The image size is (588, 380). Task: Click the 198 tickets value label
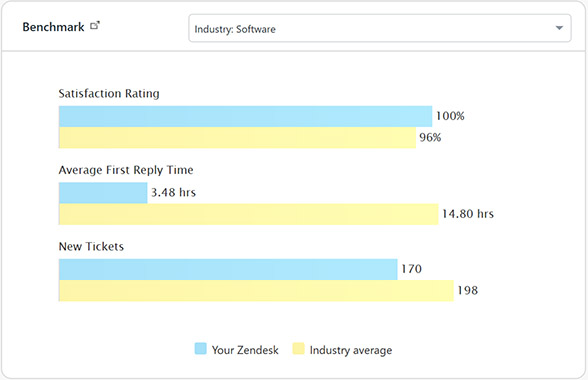coord(467,290)
